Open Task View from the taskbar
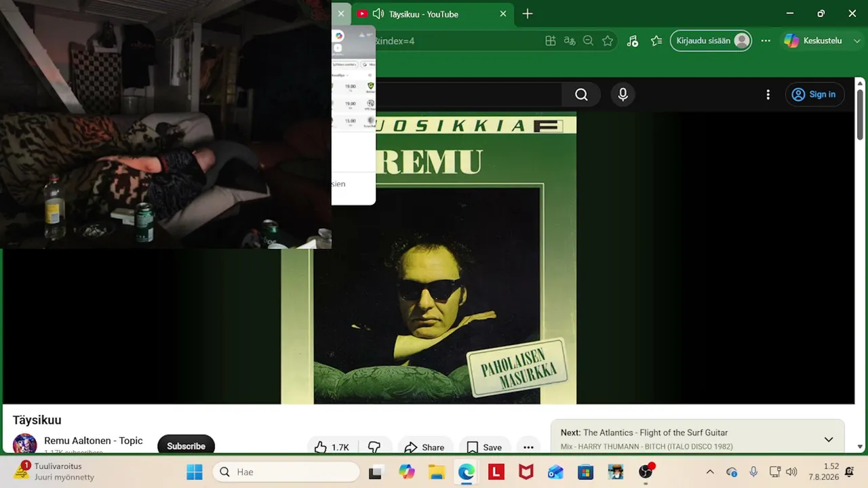The image size is (868, 488). click(x=375, y=472)
